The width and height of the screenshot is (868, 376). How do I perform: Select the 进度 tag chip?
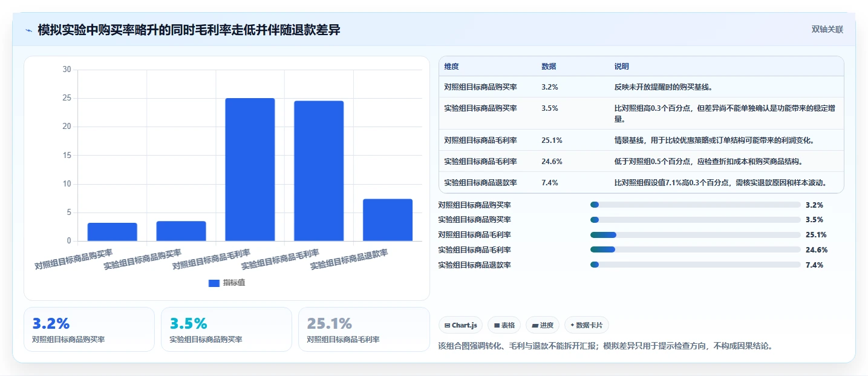(x=543, y=325)
